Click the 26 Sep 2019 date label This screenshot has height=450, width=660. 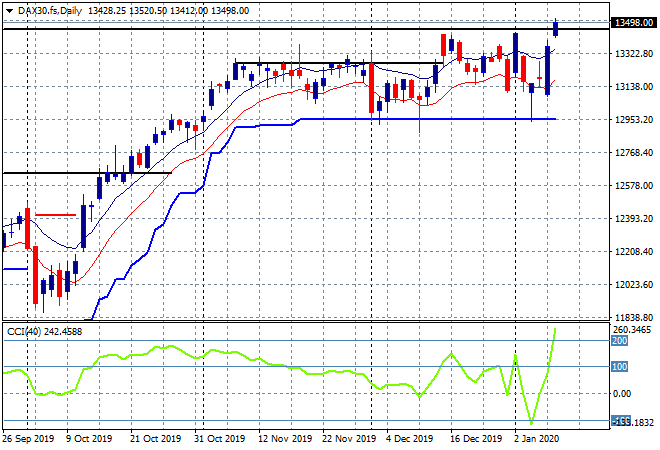28,439
